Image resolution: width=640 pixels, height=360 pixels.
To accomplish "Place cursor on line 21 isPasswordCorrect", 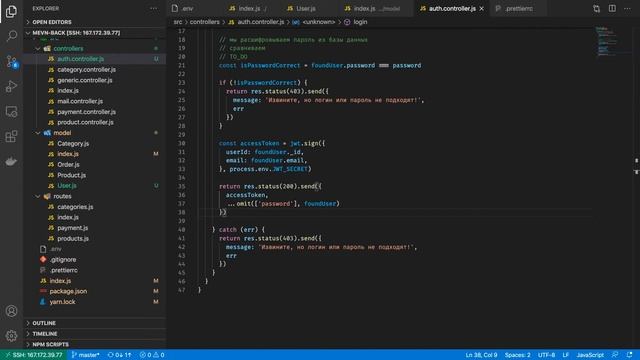I will (x=270, y=65).
